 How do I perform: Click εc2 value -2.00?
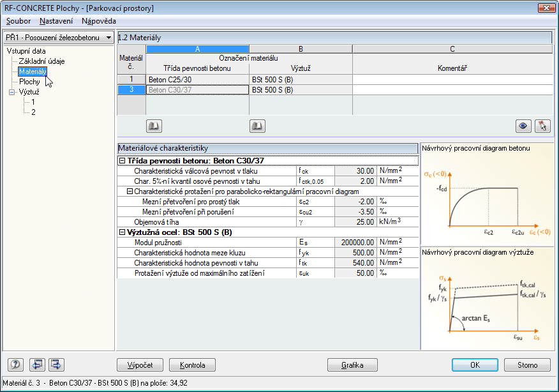tap(355, 202)
